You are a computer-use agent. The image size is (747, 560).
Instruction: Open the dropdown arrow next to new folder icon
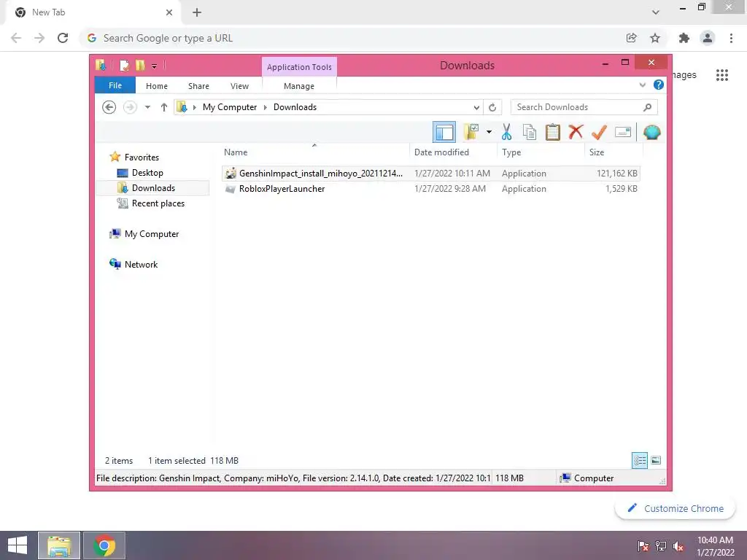(x=489, y=132)
